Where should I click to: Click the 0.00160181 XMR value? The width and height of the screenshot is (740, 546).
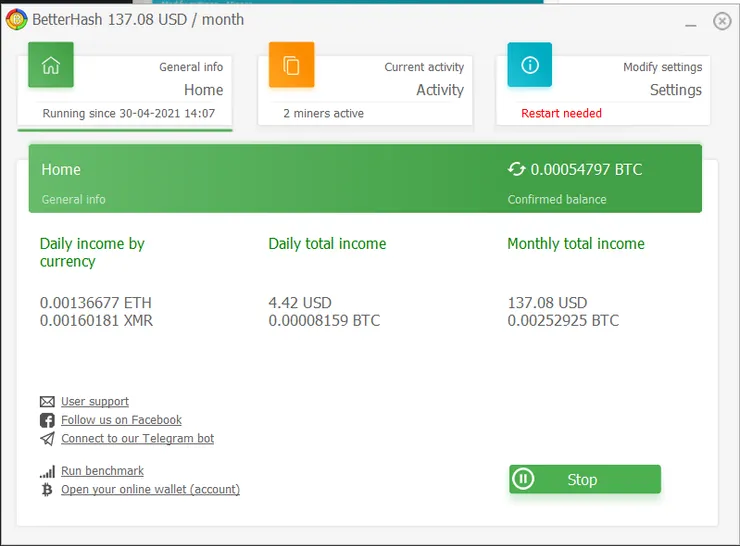[x=96, y=320]
